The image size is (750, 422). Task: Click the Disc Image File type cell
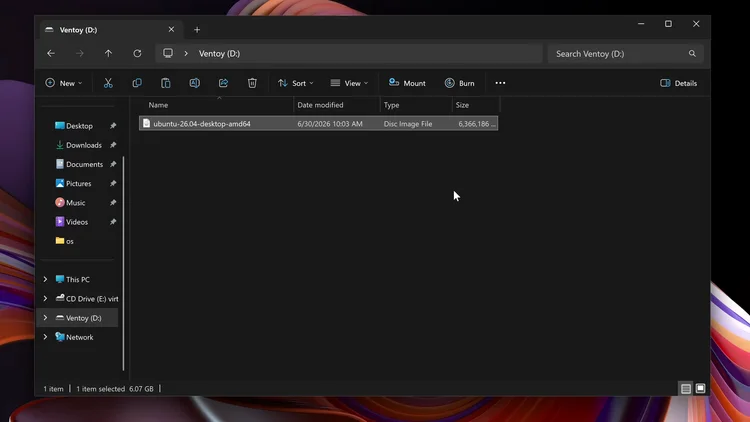pyautogui.click(x=408, y=123)
